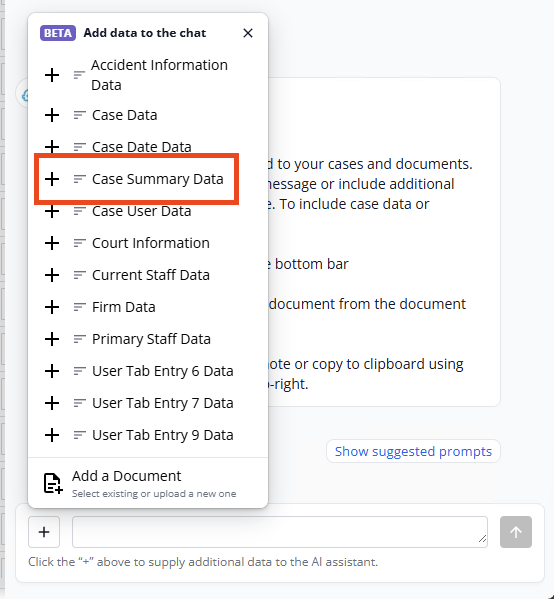Click plus icon for User Tab Entry 9 Data

[x=52, y=435]
